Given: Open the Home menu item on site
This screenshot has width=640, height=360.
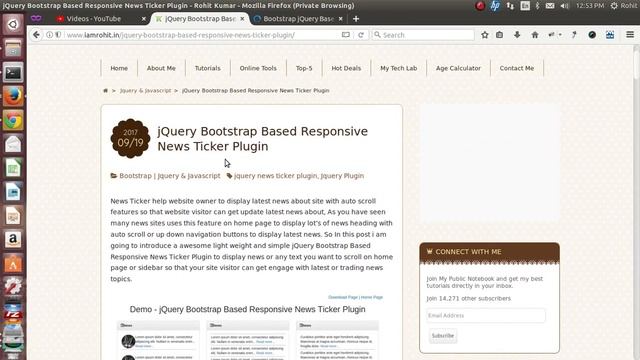Looking at the screenshot, I should (x=119, y=68).
